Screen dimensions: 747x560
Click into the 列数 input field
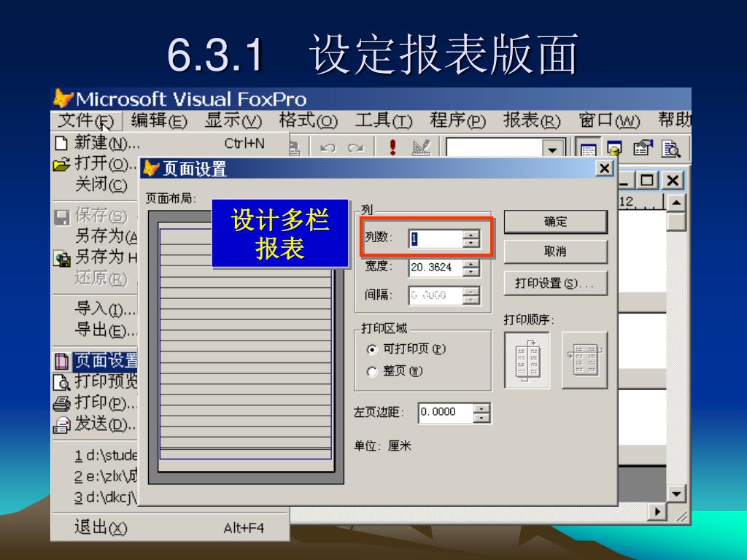pos(436,238)
